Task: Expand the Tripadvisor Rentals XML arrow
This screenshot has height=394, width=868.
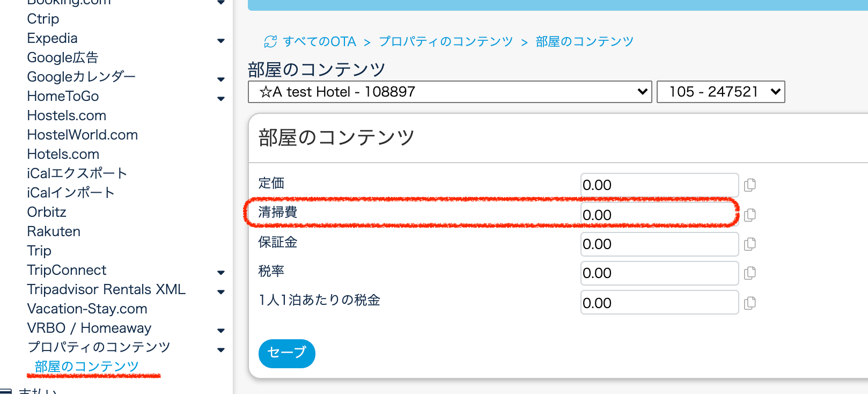Action: point(221,292)
